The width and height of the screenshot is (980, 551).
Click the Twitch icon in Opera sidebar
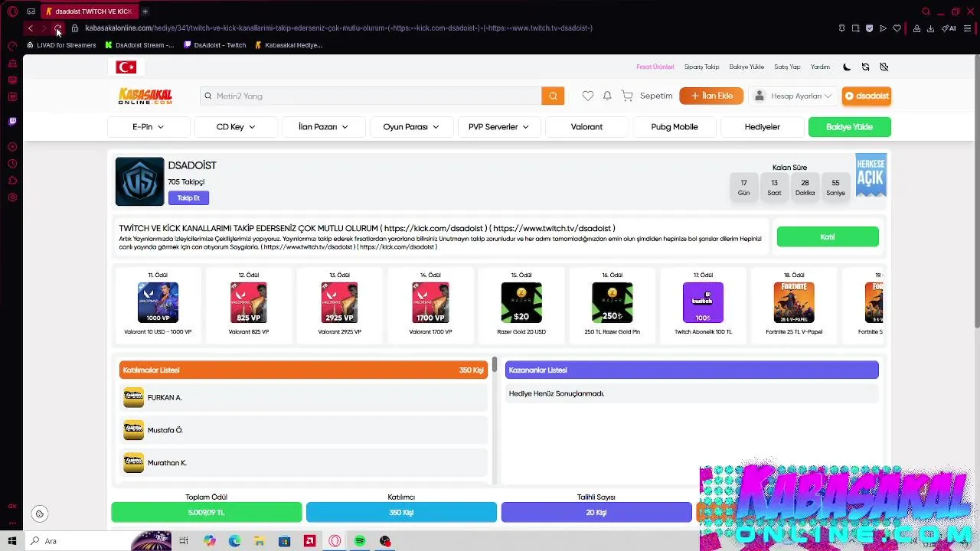(12, 121)
